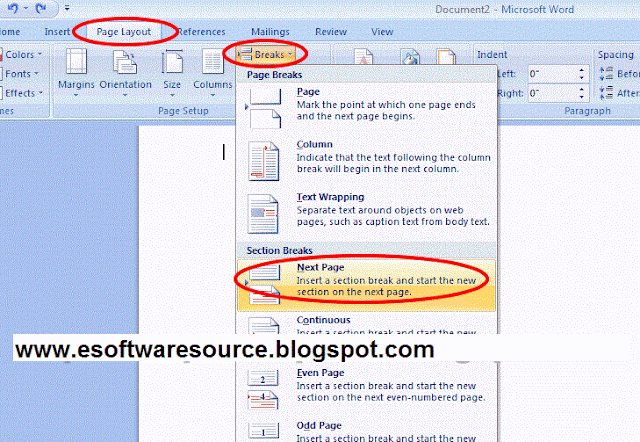This screenshot has height=442, width=640.
Task: Open the Orientation icon in Page Setup
Action: 125,62
